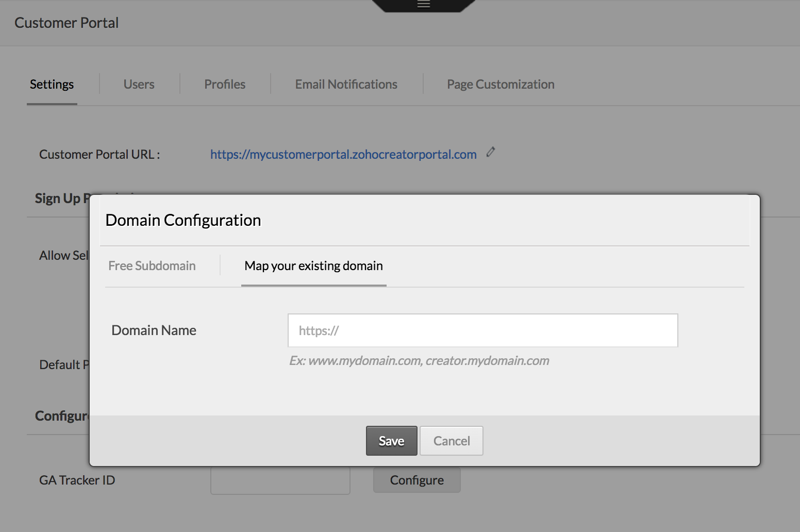Open the Page Customization tab
This screenshot has width=800, height=532.
pos(501,84)
